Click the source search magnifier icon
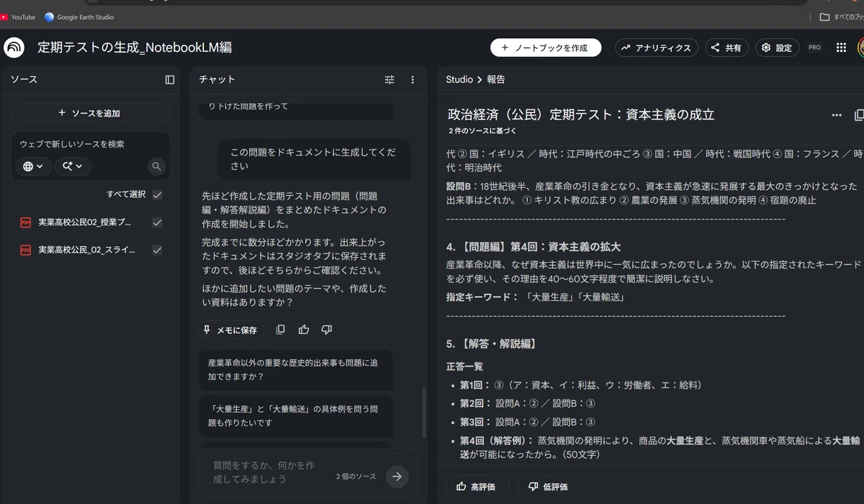Viewport: 864px width, 504px height. [x=156, y=166]
